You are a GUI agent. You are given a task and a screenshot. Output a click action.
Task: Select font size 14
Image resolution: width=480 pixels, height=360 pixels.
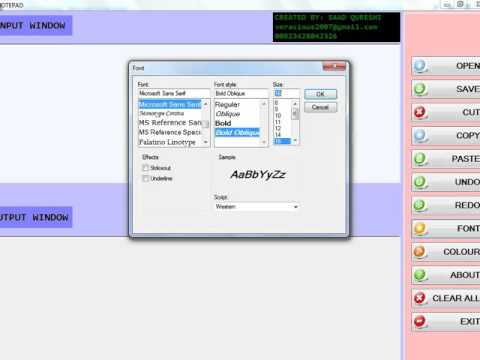click(278, 135)
